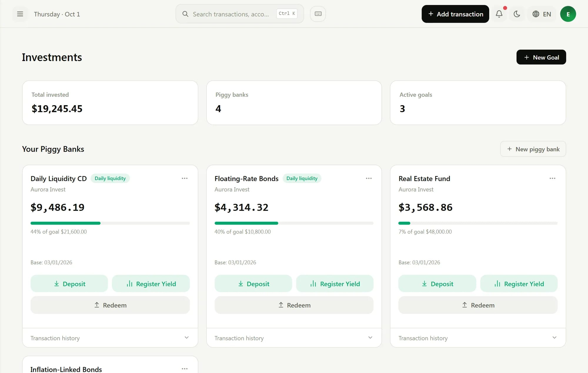588x373 pixels.
Task: Register Yield for Floating-Rate Bonds
Action: [x=335, y=284]
